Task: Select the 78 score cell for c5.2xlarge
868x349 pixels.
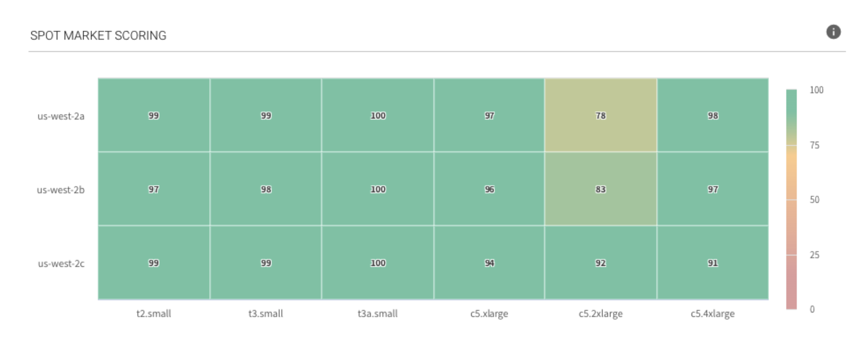Action: click(x=600, y=115)
